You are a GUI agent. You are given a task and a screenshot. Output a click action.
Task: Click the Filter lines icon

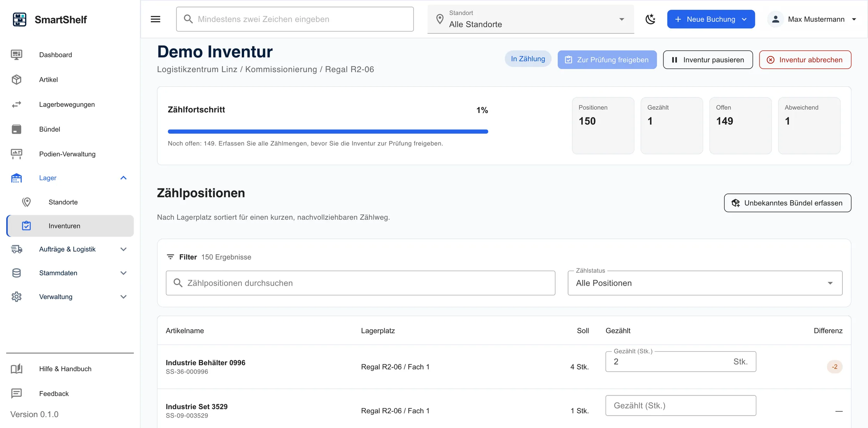click(170, 257)
